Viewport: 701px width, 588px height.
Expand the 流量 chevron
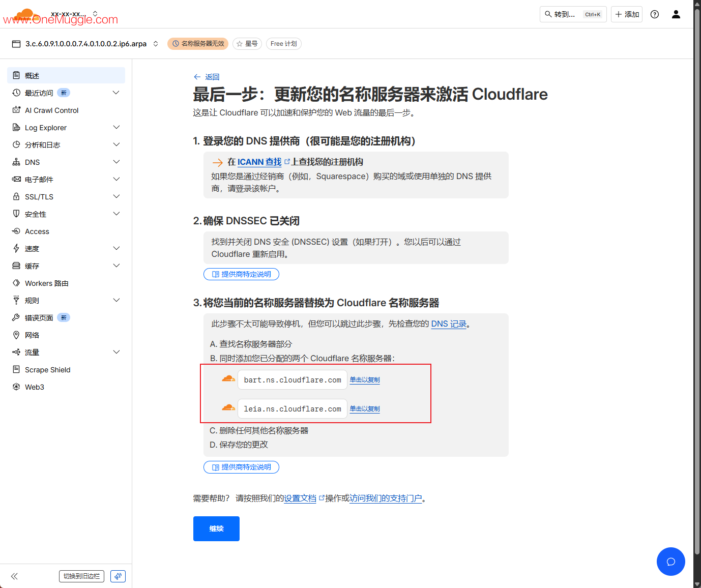point(116,352)
